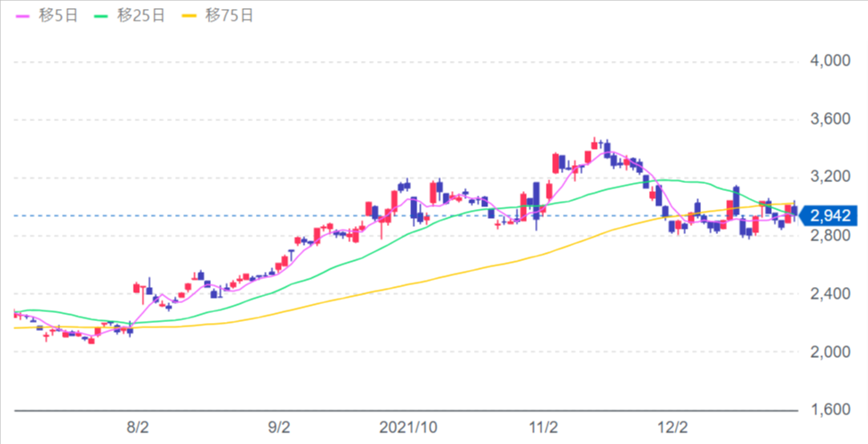Click the 9/2 date axis label
The width and height of the screenshot is (868, 444).
click(x=279, y=428)
